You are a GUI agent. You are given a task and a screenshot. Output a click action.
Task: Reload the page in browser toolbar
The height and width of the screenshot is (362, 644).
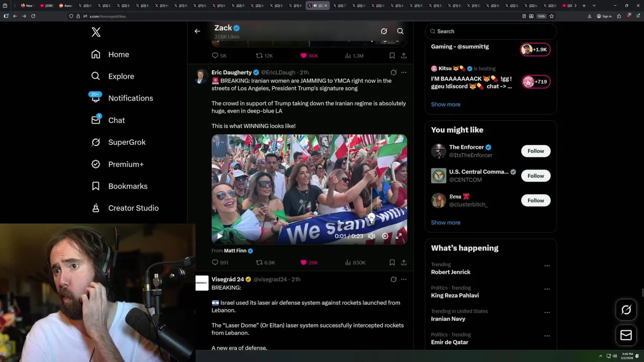coord(33,16)
